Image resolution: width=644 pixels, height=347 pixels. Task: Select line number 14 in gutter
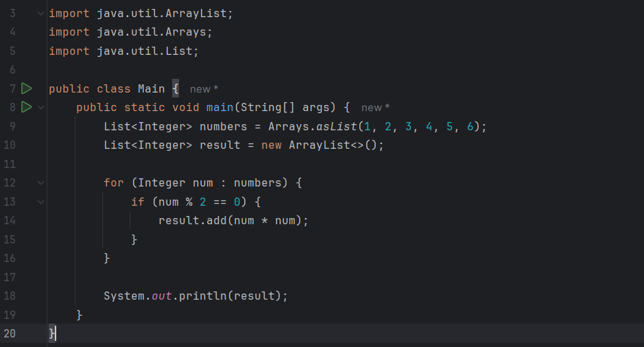[10, 221]
